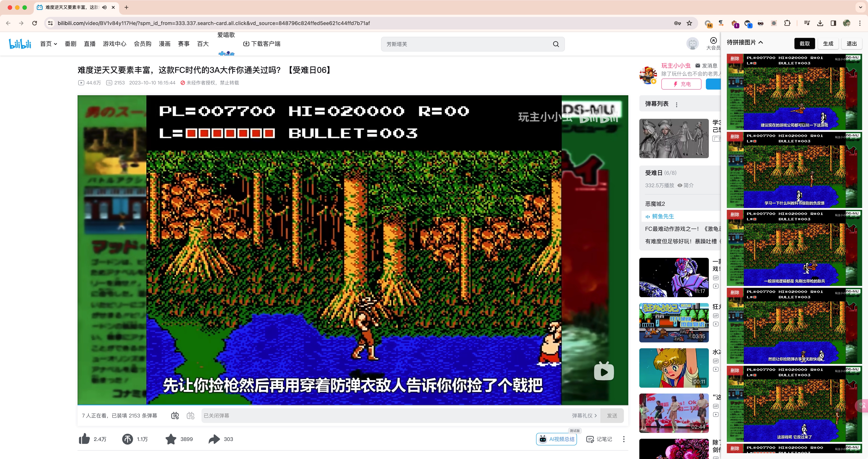
Task: Click the like thumbs-up icon
Action: [84, 439]
